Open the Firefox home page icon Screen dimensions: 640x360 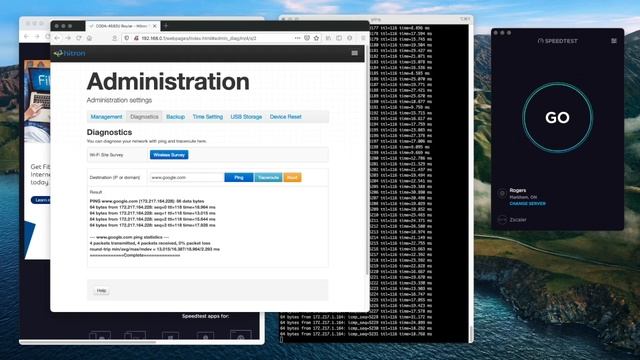click(89, 38)
